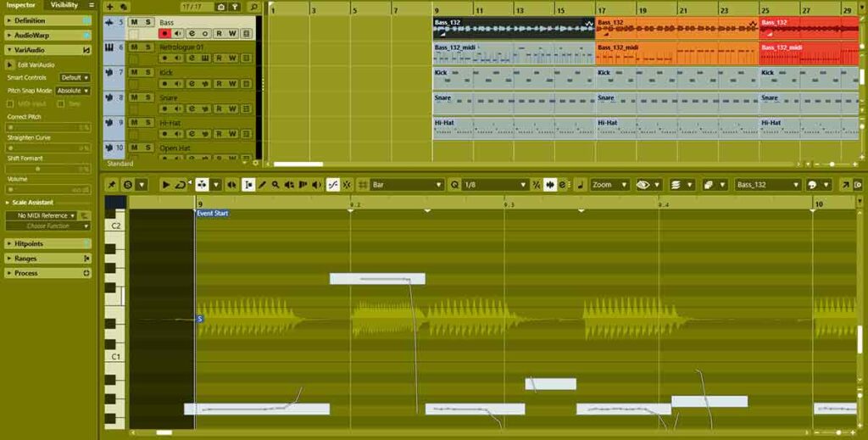Open the track search magnifier
The image size is (868, 440).
pos(253,7)
